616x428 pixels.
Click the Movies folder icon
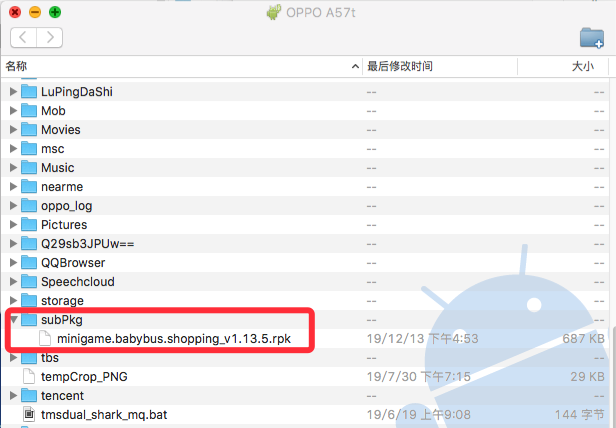point(29,129)
